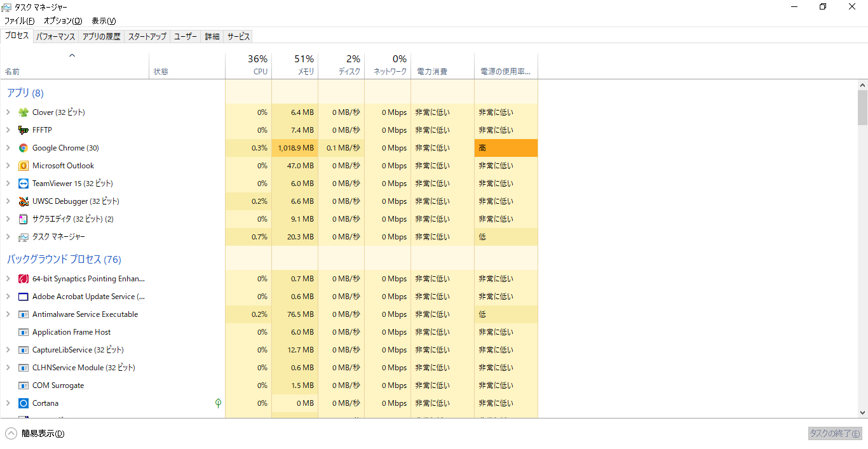The image size is (868, 449).
Task: Switch to the スタートアップ tab
Action: (147, 36)
